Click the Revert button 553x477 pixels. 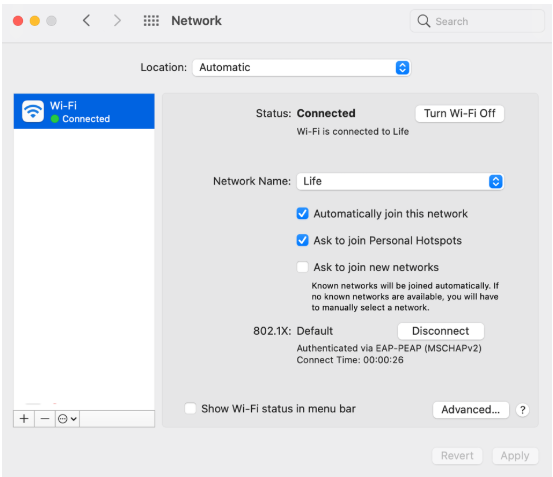click(x=457, y=456)
